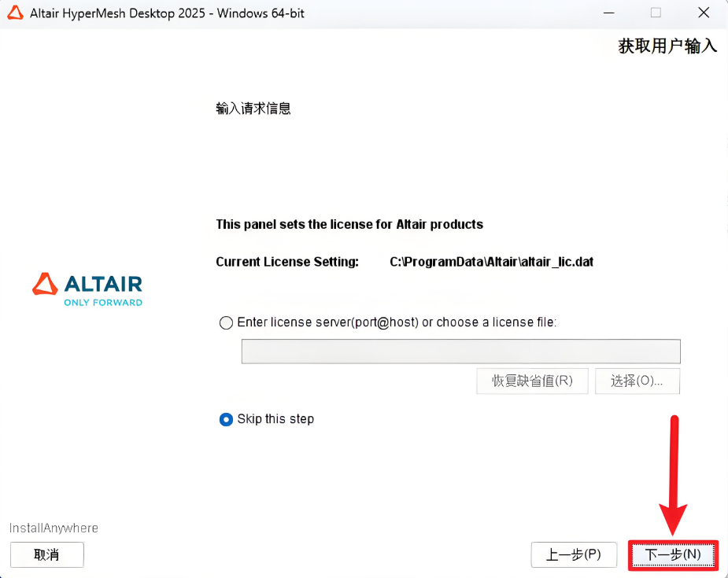Continue with 下一步(N) button

[x=673, y=554]
